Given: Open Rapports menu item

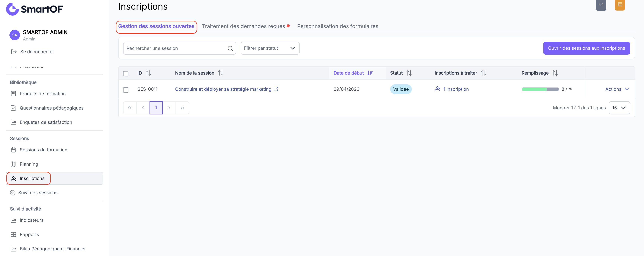Looking at the screenshot, I should coord(54,235).
